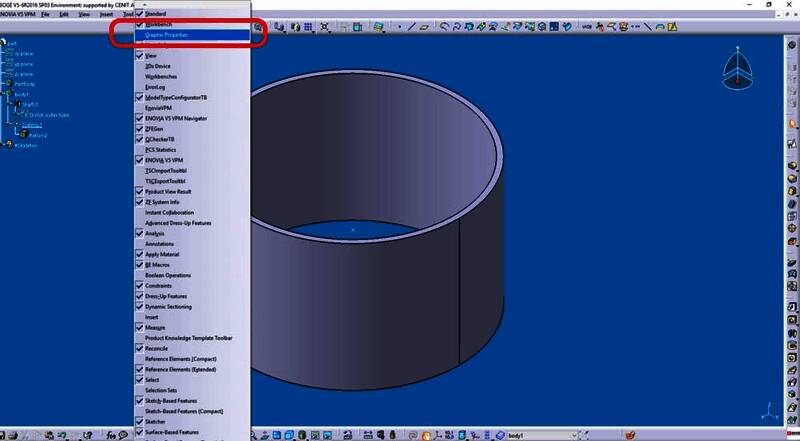Click the line tool icon in the top toolbar

(x=413, y=27)
